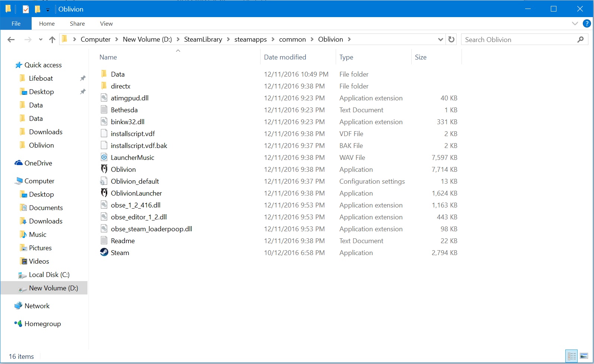Select New Volume (D:) in navigation pane
The image size is (594, 364).
[x=54, y=288]
